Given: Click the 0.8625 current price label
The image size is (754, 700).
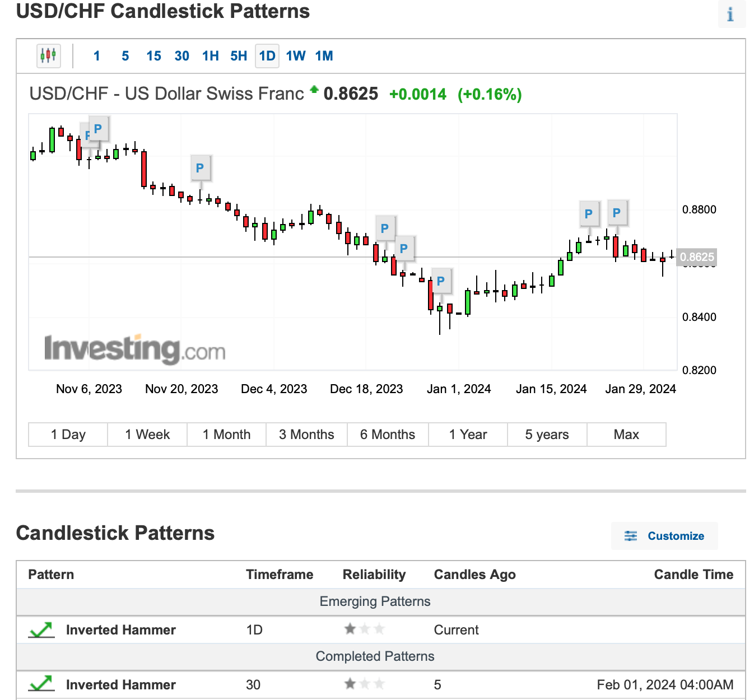Looking at the screenshot, I should pyautogui.click(x=697, y=257).
